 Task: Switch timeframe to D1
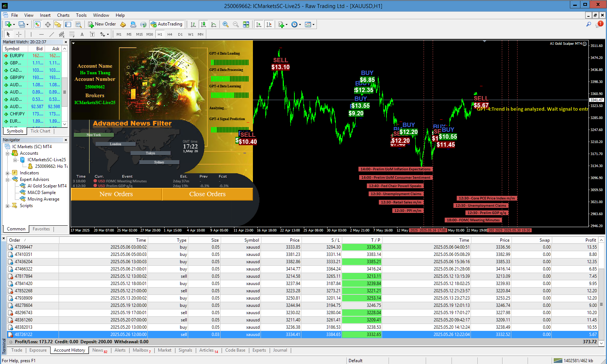pos(180,34)
